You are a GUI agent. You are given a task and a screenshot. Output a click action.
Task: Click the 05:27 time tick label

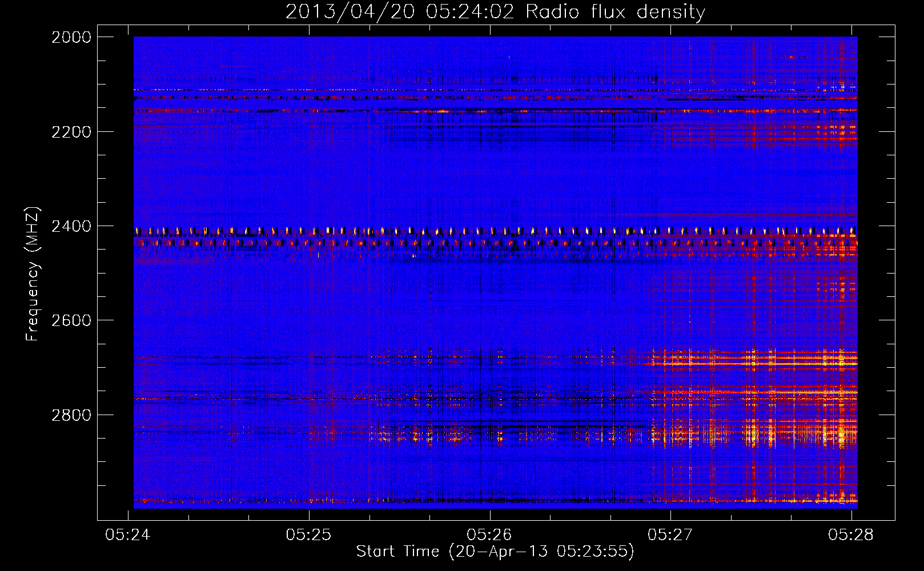(x=670, y=534)
